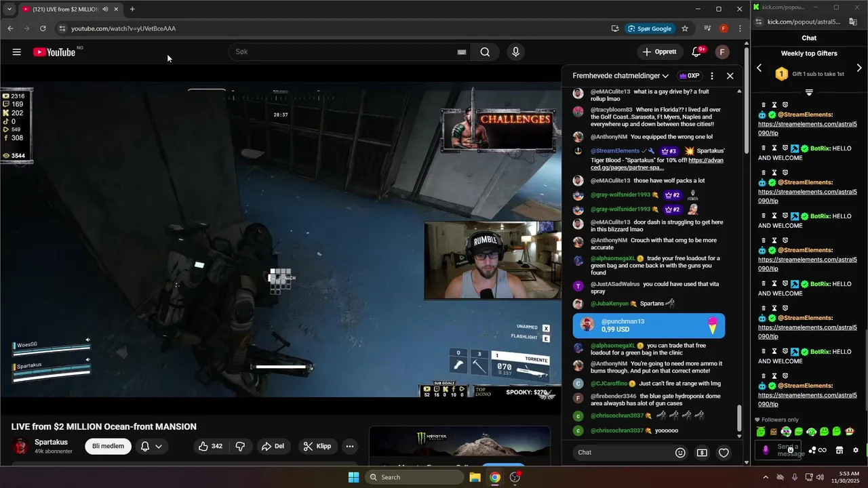The width and height of the screenshot is (868, 488).
Task: Click the Kick infinity icon
Action: point(823,450)
